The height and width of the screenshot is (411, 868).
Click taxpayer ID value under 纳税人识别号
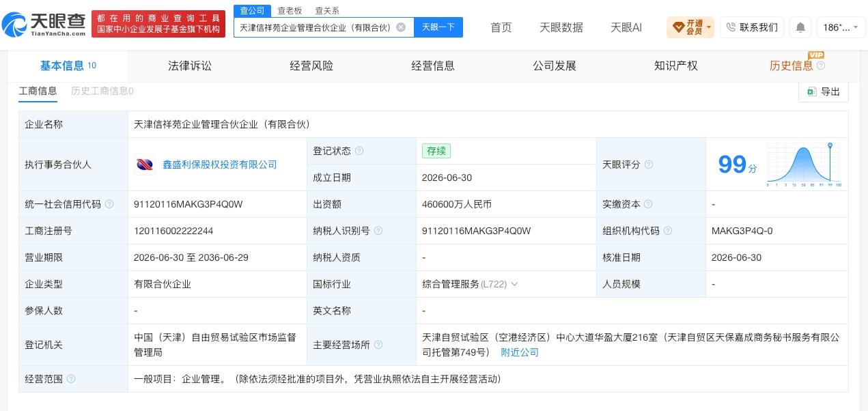[477, 231]
